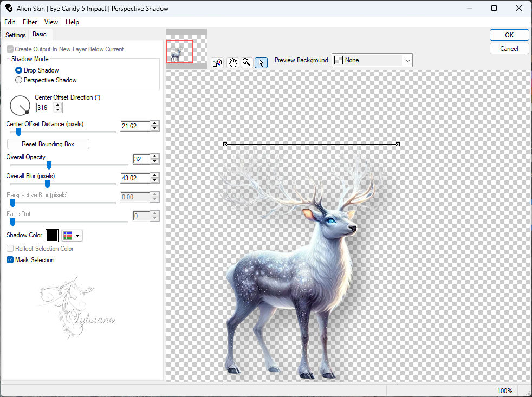Click Reset Bounding Box button
The image size is (532, 397).
pos(48,144)
